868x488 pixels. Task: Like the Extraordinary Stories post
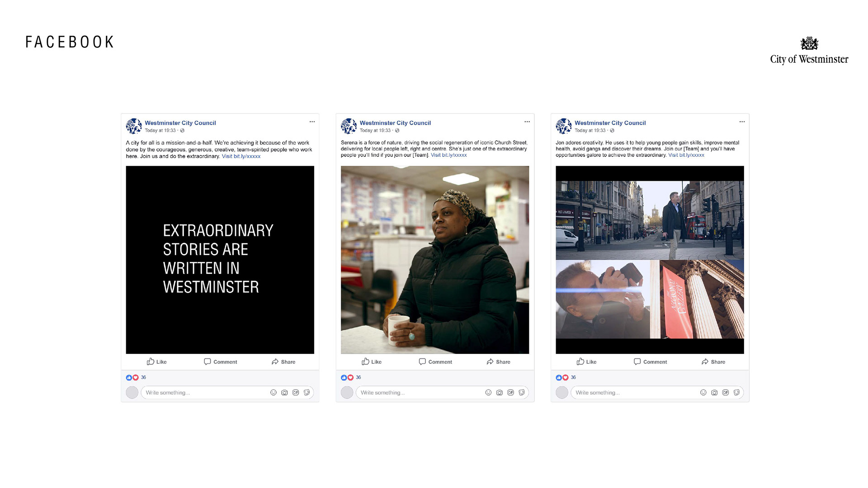click(x=157, y=362)
